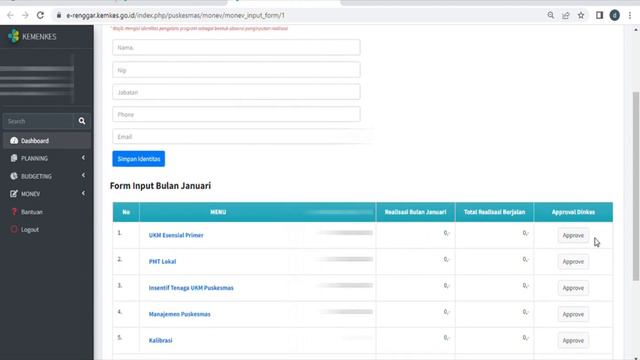The image size is (640, 360).
Task: Expand the PLANNING sidebar menu
Action: point(47,158)
